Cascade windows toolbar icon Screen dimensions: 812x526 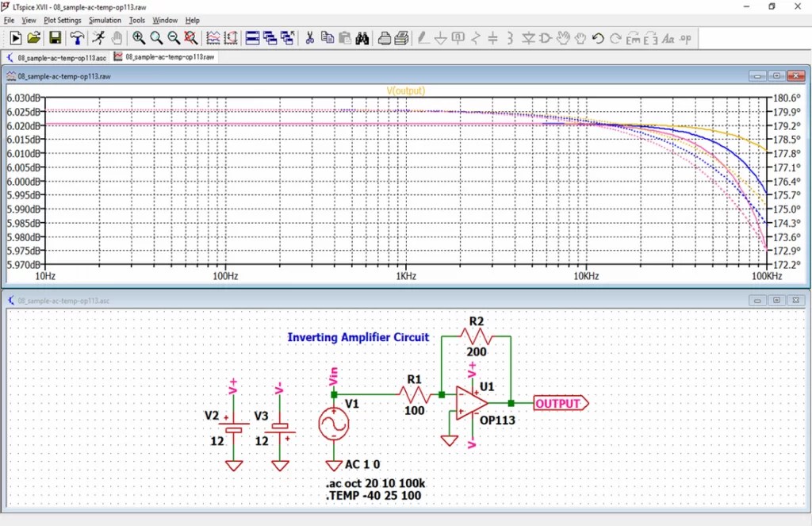270,38
